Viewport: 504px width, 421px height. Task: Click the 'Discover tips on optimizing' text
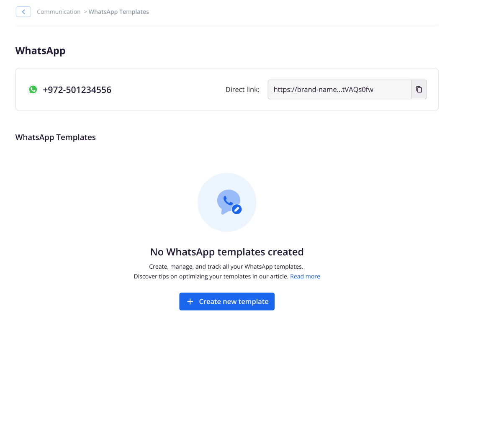(x=211, y=277)
